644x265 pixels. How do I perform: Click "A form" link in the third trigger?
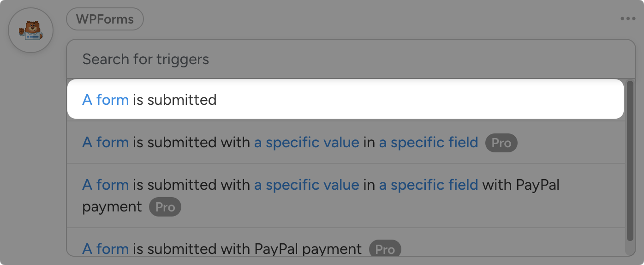(x=105, y=185)
